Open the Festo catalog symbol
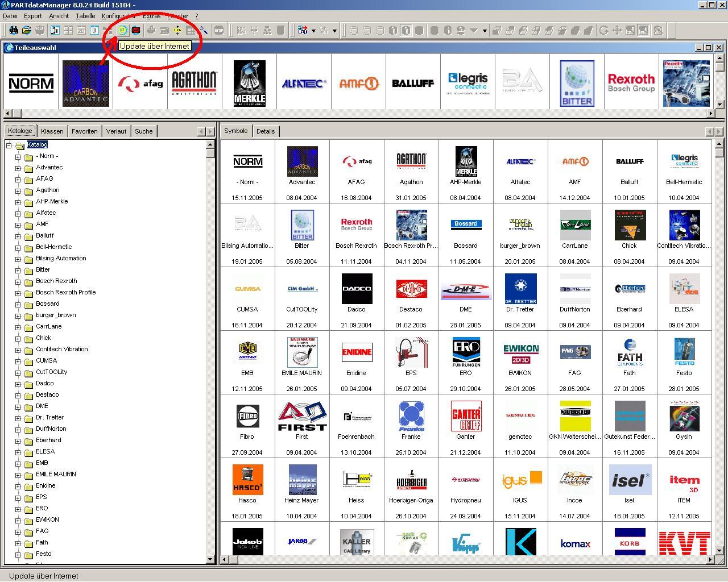Image resolution: width=728 pixels, height=582 pixels. coord(684,353)
